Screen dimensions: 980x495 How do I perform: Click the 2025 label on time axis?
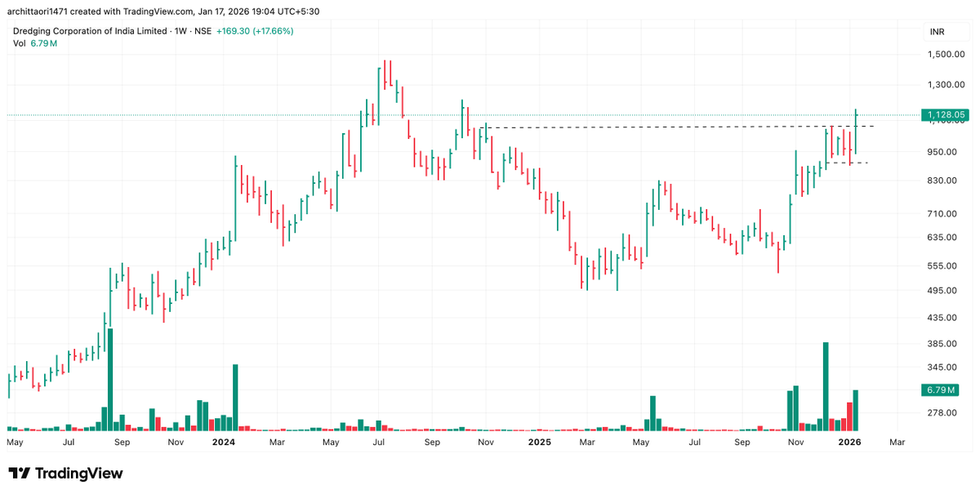(x=539, y=442)
